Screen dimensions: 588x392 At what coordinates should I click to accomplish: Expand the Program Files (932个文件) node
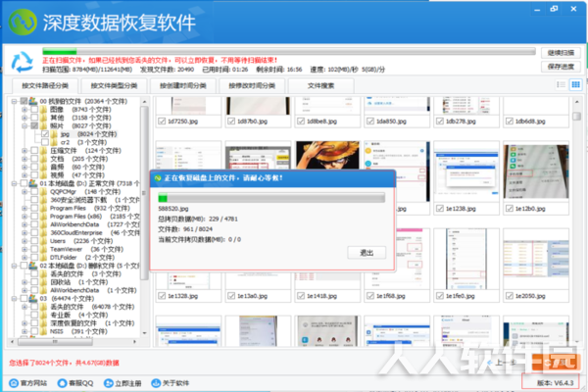click(x=24, y=208)
